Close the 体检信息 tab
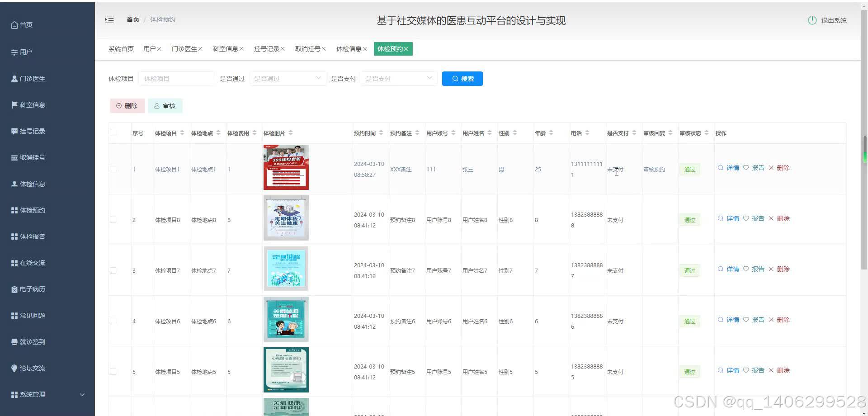This screenshot has height=416, width=868. [x=365, y=49]
